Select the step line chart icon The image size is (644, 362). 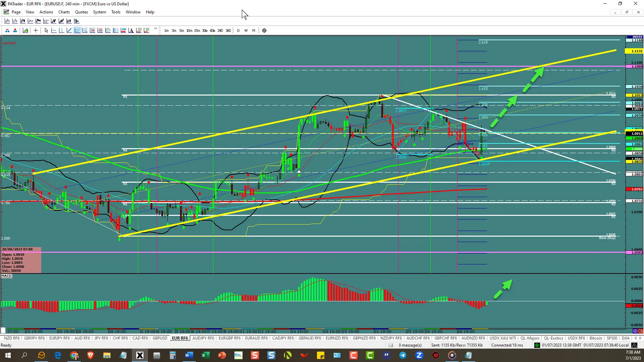click(38, 21)
